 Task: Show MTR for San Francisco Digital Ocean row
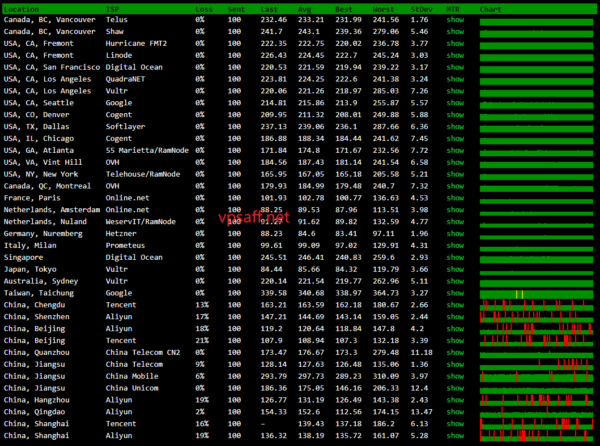tap(455, 67)
